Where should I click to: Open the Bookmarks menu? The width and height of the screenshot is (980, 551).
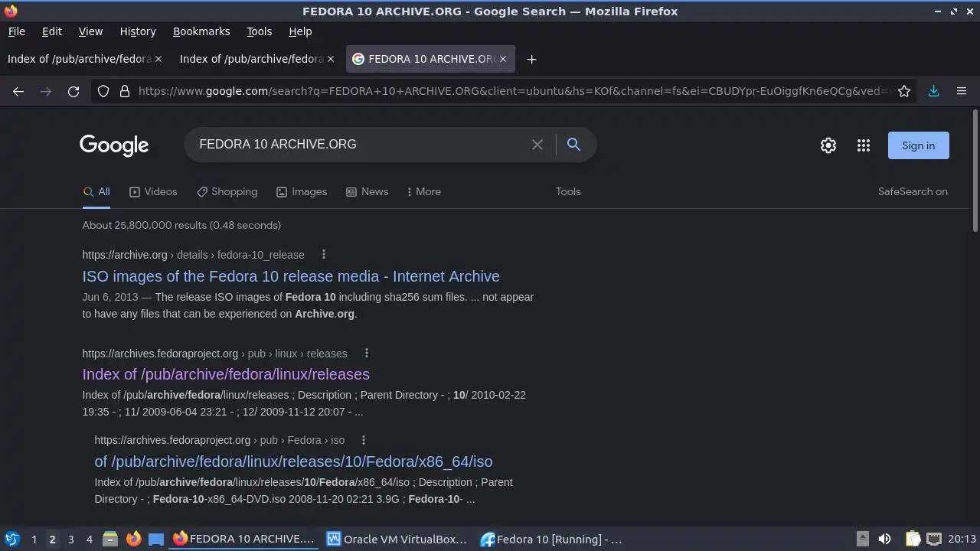click(x=201, y=31)
